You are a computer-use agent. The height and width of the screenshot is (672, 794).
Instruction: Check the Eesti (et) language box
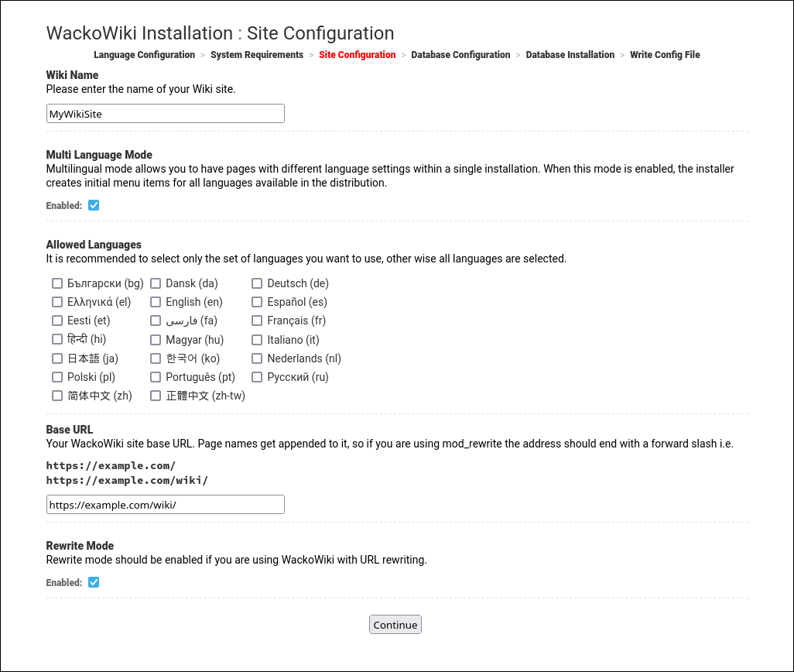tap(57, 321)
